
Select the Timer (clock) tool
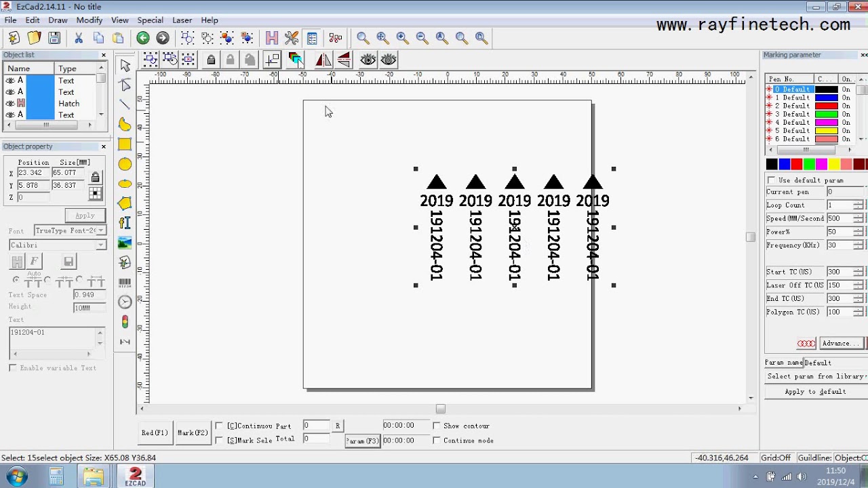125,302
